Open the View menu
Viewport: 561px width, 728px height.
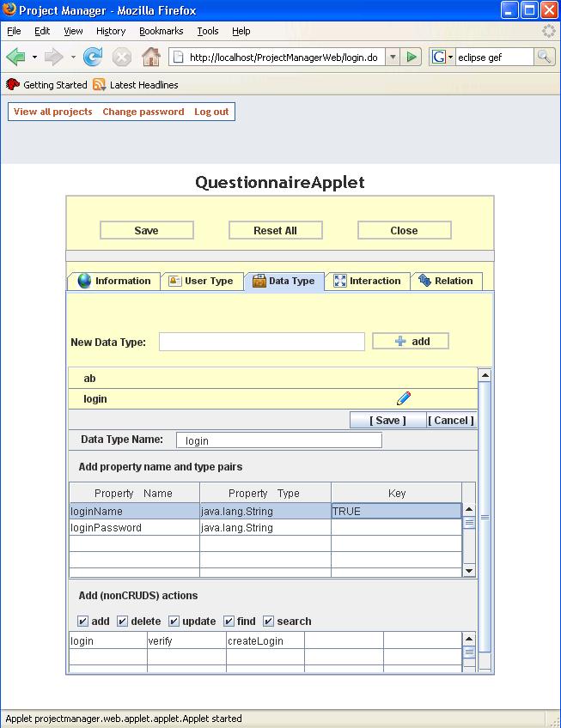(x=73, y=31)
